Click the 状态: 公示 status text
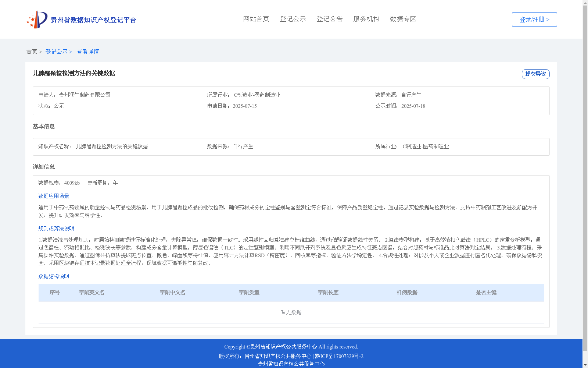588x368 pixels. 51,106
